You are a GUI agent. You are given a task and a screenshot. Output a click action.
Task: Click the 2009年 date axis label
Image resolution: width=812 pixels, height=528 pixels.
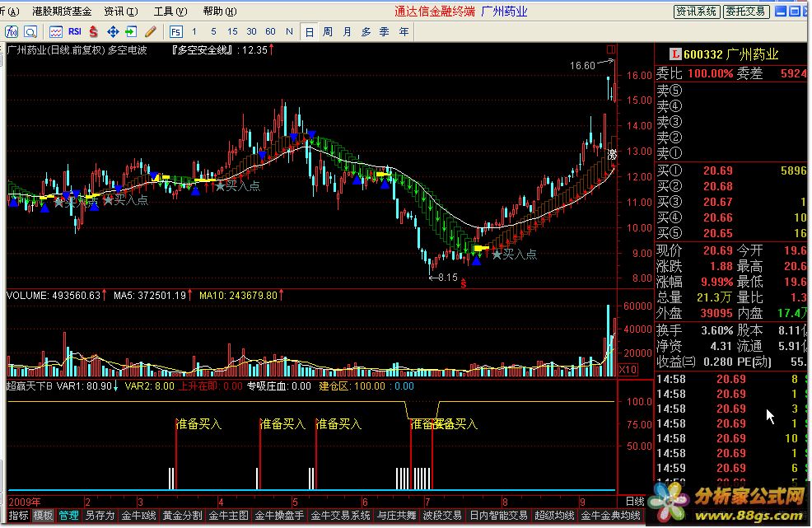click(25, 502)
